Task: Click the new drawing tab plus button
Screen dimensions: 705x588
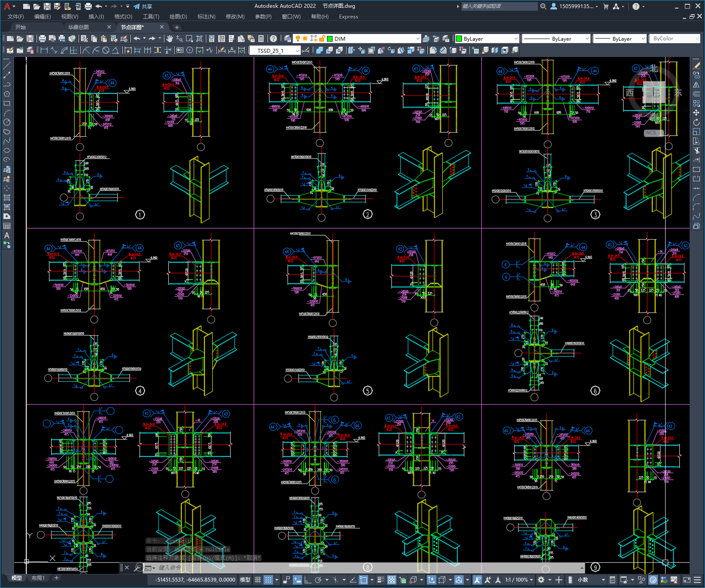Action: click(x=177, y=27)
